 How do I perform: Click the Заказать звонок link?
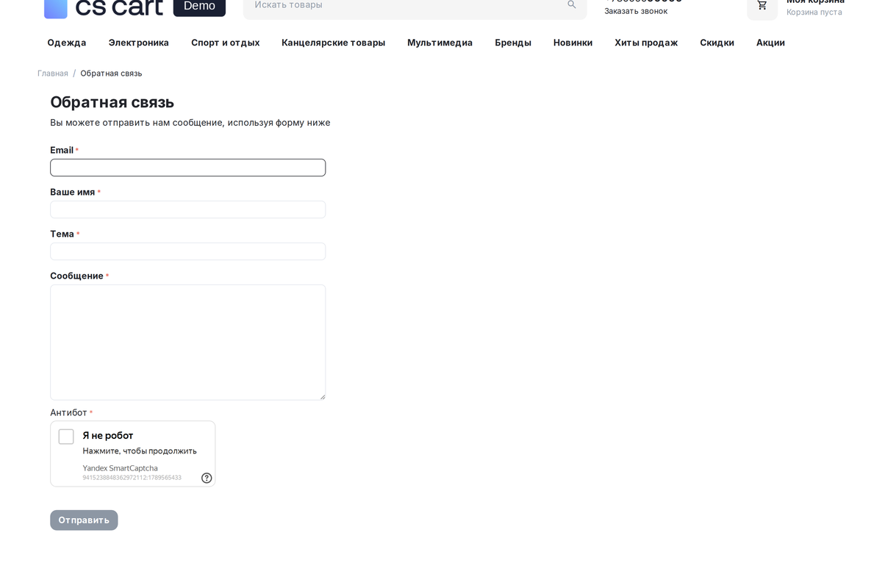point(637,11)
